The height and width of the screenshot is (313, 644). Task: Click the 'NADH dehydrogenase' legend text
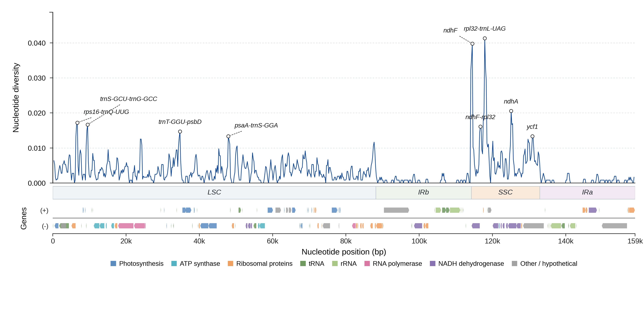(x=471, y=264)
